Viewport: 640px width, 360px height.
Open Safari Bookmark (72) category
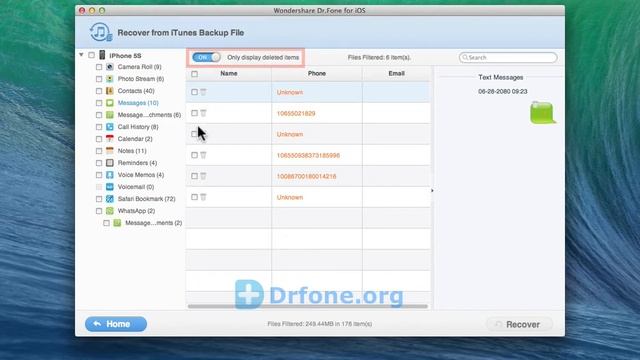146,199
